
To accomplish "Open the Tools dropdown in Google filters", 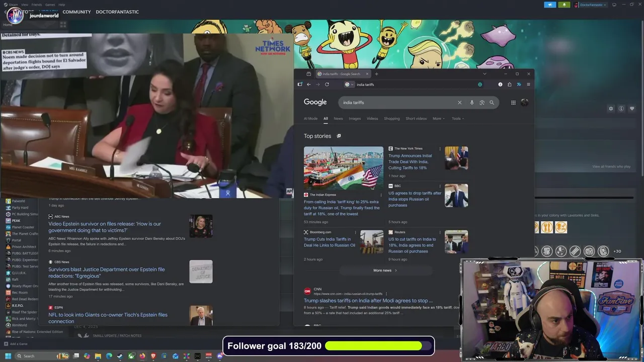I will [x=457, y=119].
